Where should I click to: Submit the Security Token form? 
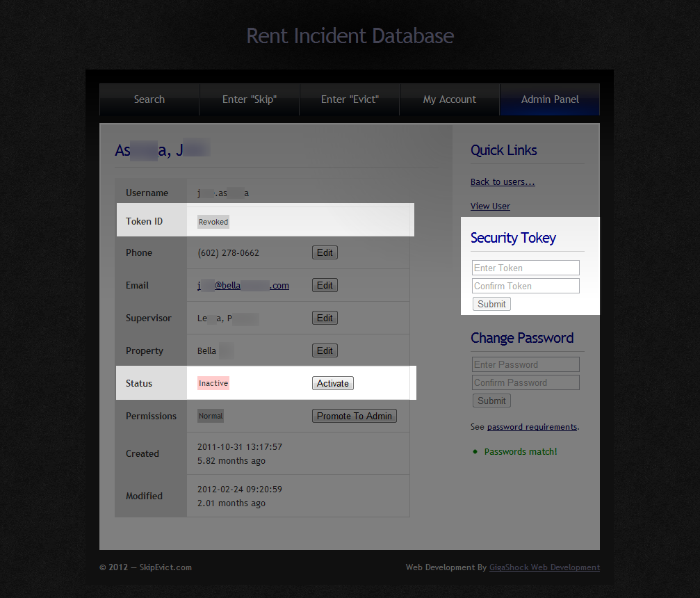(x=491, y=304)
